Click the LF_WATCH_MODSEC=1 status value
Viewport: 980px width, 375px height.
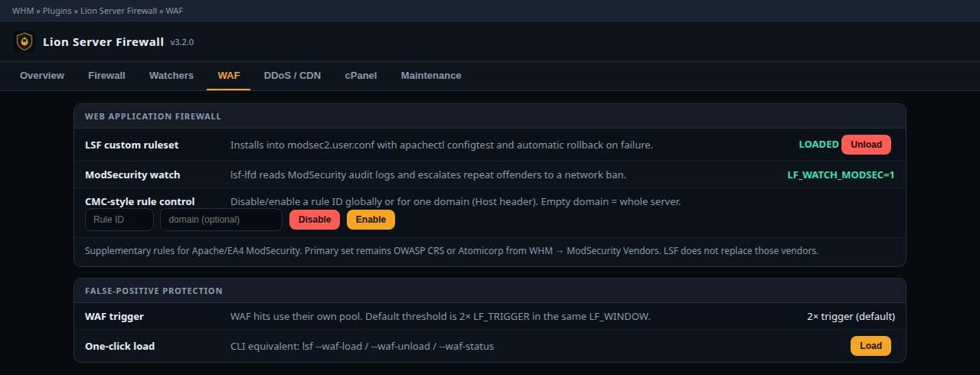click(841, 175)
